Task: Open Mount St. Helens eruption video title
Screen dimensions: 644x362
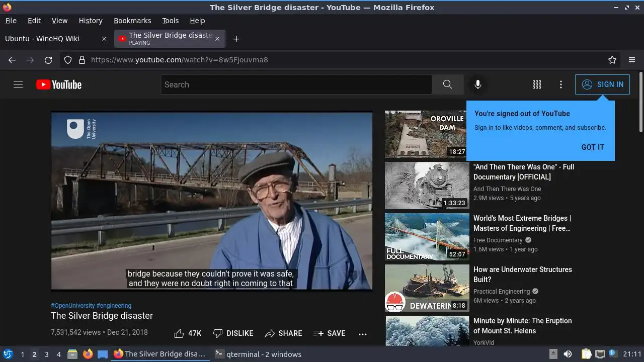Action: tap(523, 326)
